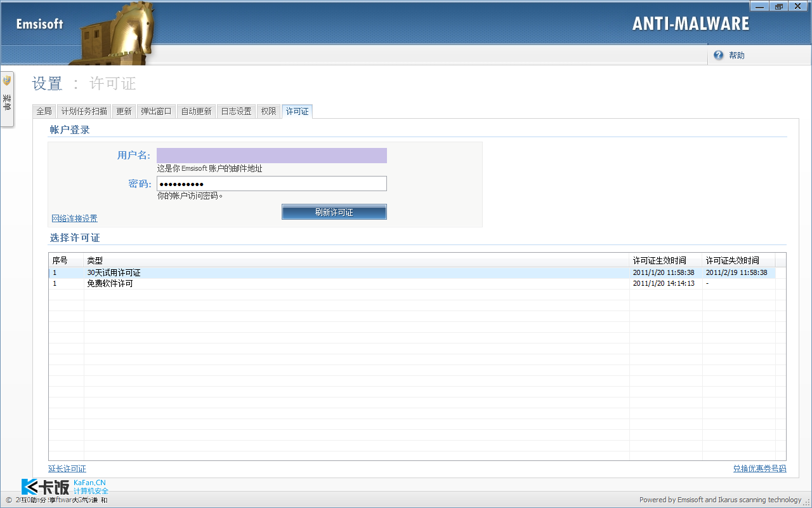Select the 免费软件许可 row
Image resolution: width=812 pixels, height=508 pixels.
[412, 284]
